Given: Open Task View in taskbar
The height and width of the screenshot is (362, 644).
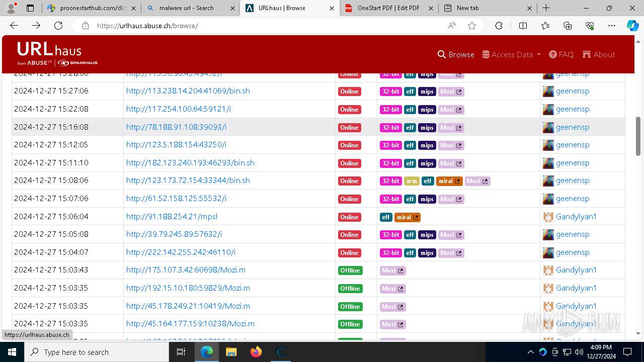Looking at the screenshot, I should tap(181, 352).
